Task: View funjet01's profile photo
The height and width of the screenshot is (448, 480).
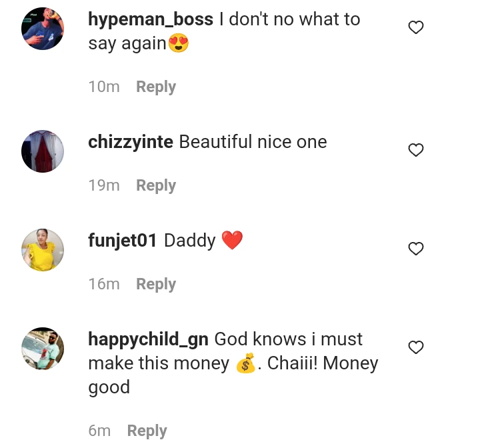Action: 43,250
